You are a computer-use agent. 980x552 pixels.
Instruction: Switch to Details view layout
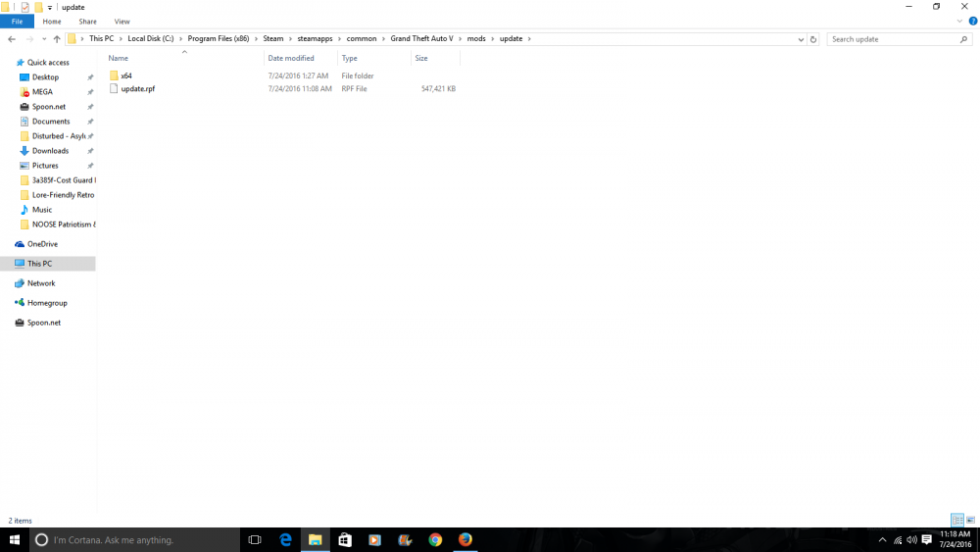coord(956,520)
